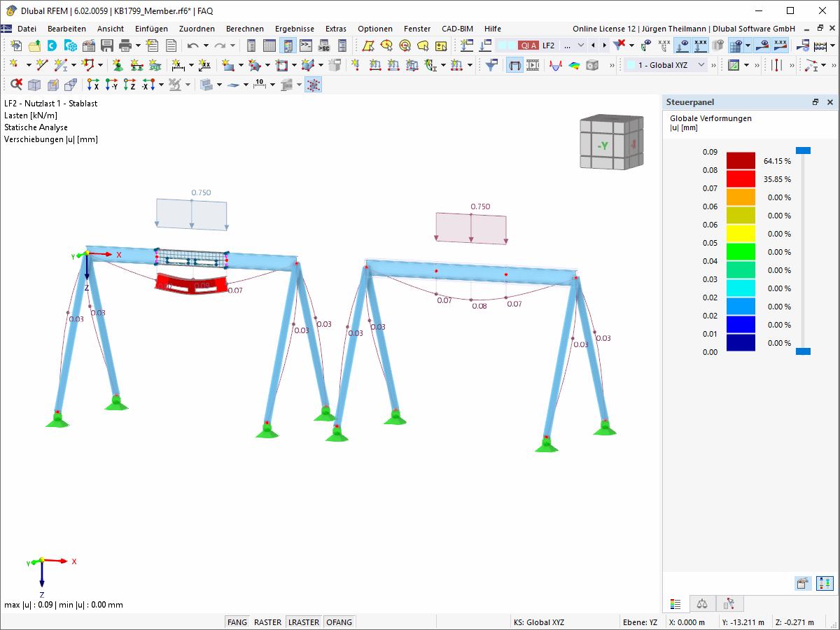The height and width of the screenshot is (630, 840).
Task: Toggle OFANG object snap in status bar
Action: [x=339, y=622]
